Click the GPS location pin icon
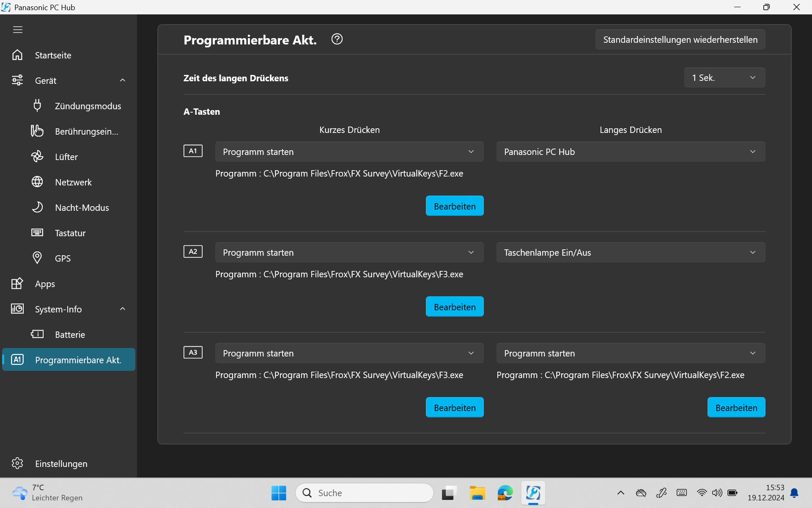812x508 pixels. pyautogui.click(x=37, y=258)
